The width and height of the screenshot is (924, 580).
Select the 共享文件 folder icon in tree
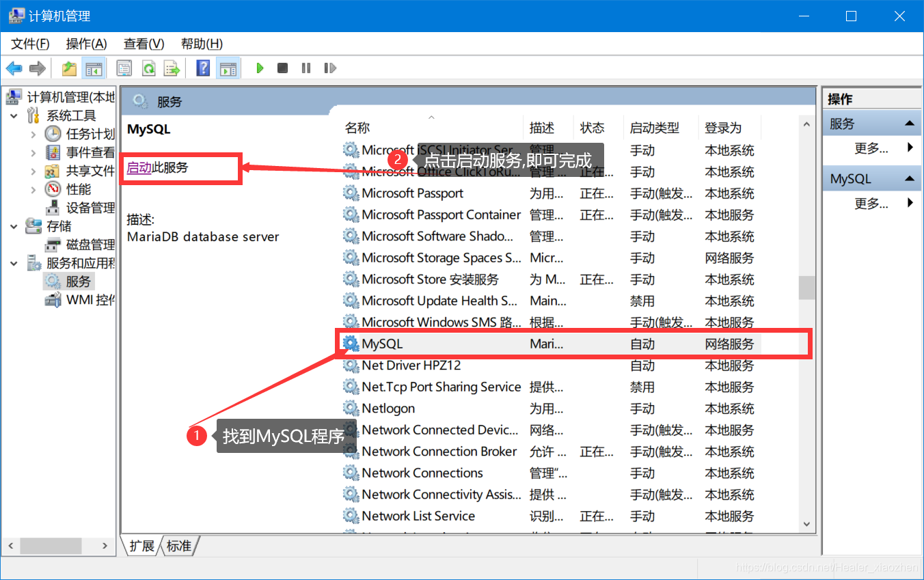53,171
